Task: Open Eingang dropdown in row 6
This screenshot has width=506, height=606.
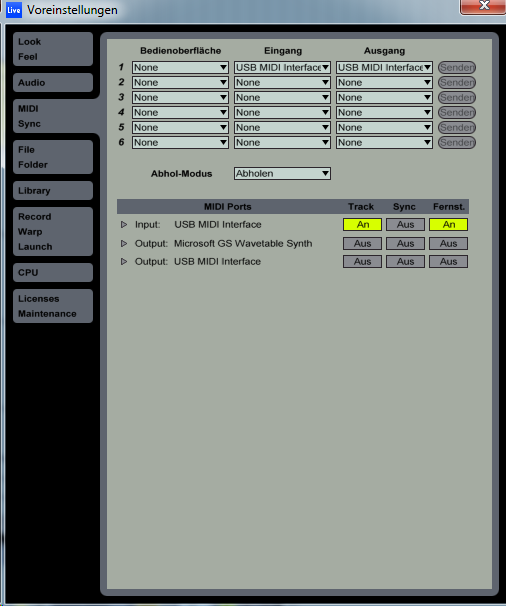Action: 282,143
